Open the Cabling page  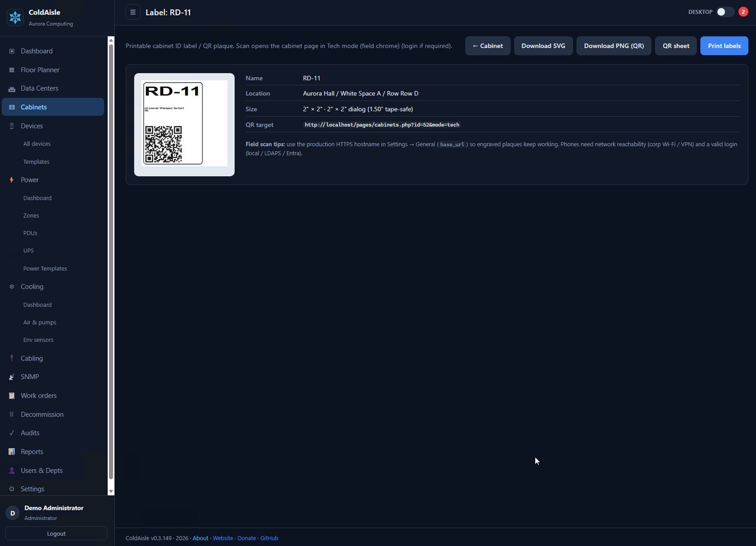(x=53, y=358)
